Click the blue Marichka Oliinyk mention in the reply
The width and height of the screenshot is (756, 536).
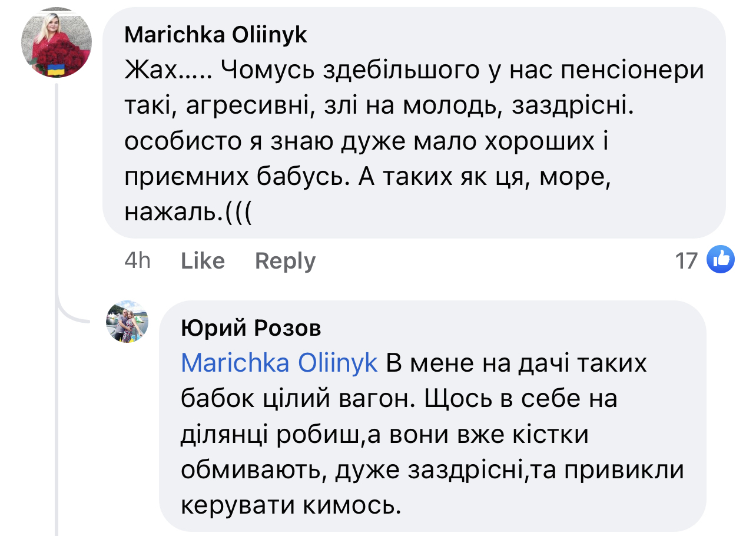coord(279,363)
